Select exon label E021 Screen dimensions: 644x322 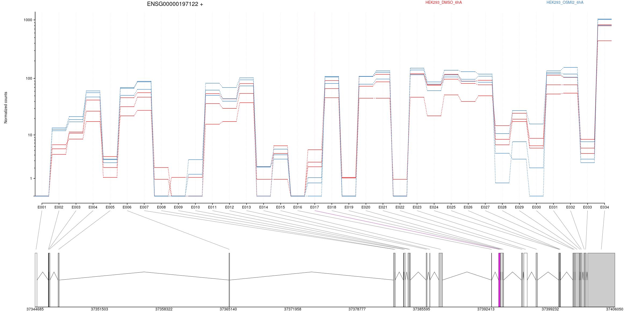click(x=383, y=207)
